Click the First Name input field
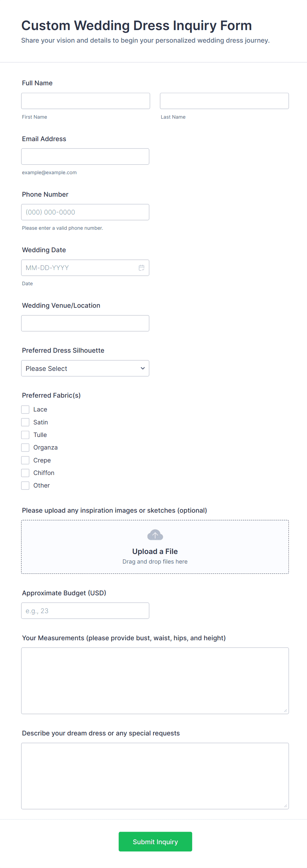Viewport: 307px width, 868px height. tap(85, 101)
